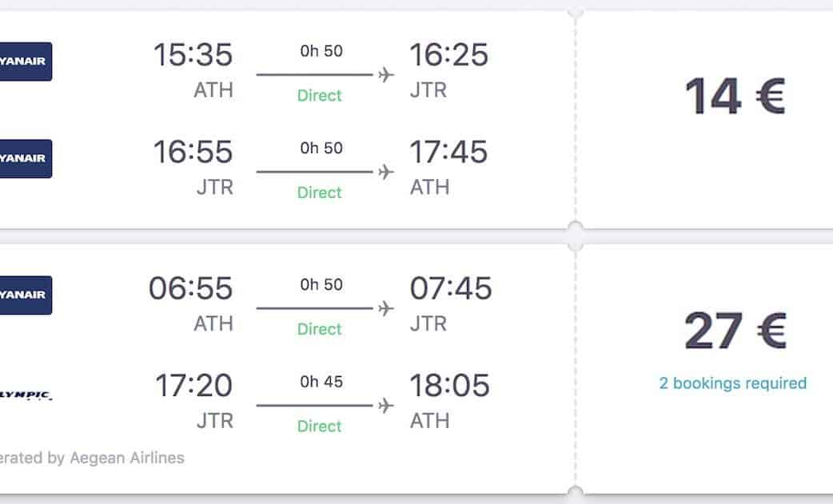Click the 16:25 arrival at JTR
This screenshot has height=504, width=833.
(x=448, y=54)
